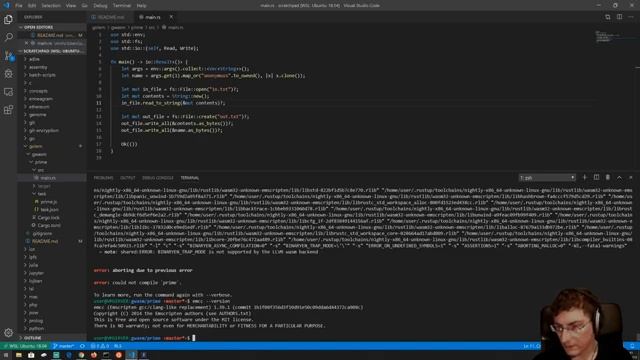640x360 pixels.
Task: Switch to the Problems panel tab
Action: coord(103,178)
